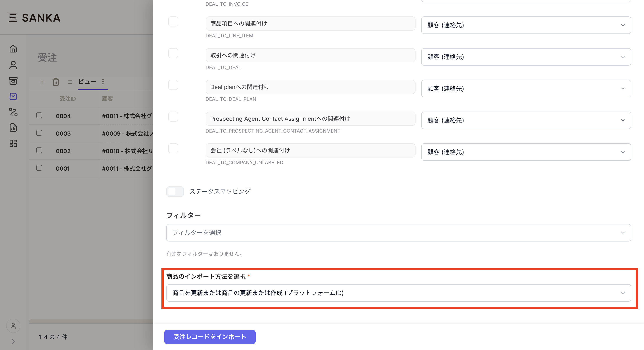Click the Prospecting Agent Contact Assignment field
This screenshot has width=644, height=350.
pos(310,119)
